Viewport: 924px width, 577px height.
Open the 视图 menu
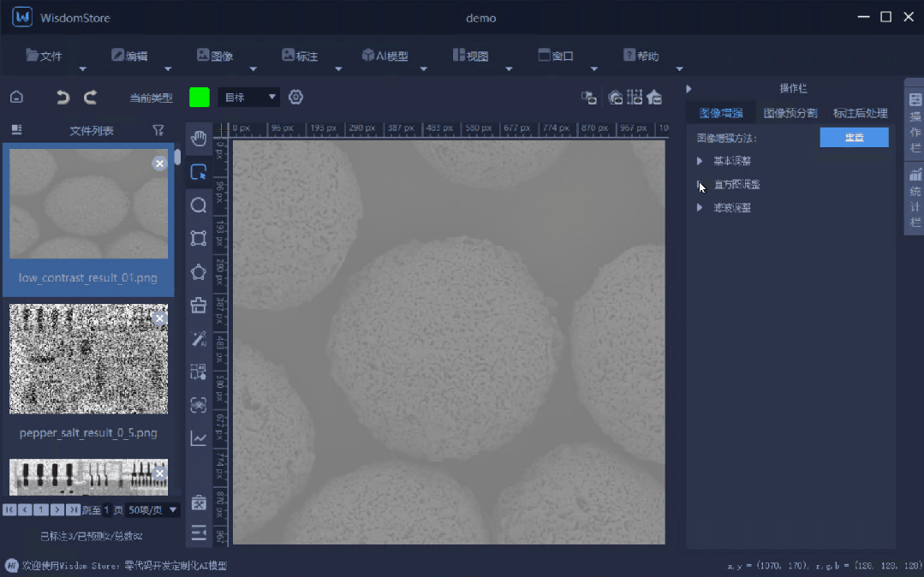coord(470,56)
